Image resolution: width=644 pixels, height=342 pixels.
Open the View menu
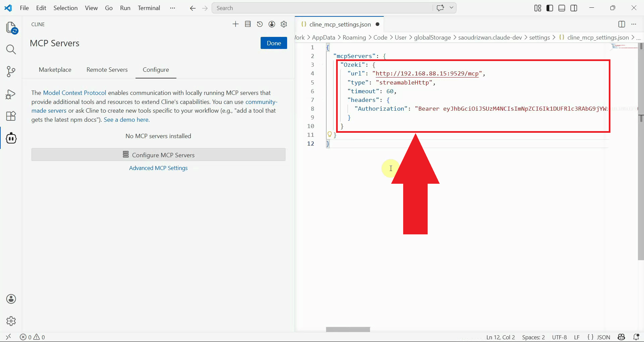91,8
